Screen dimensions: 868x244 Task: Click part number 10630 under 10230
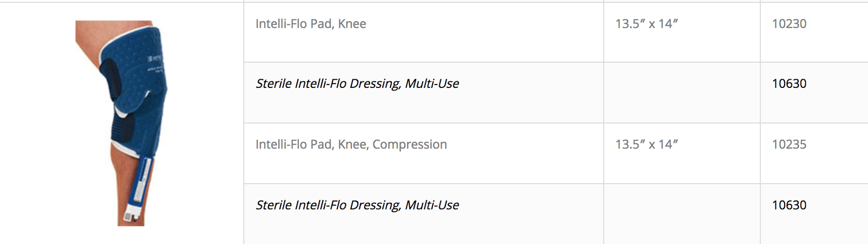pos(789,84)
